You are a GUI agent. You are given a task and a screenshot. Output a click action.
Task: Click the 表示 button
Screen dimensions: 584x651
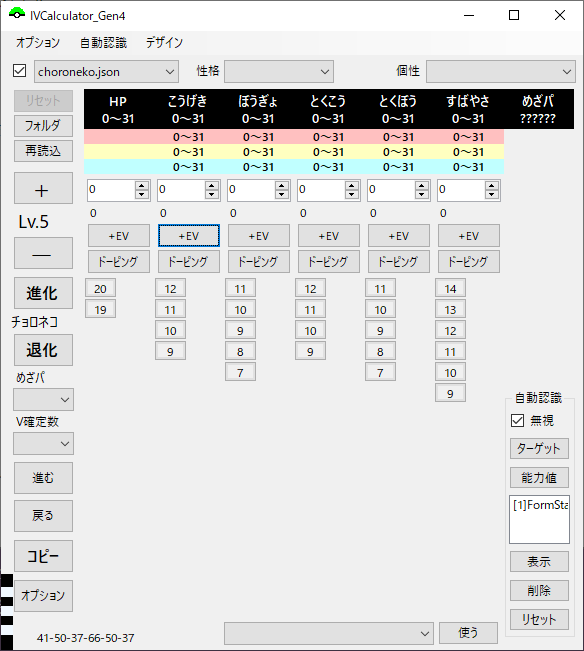[539, 561]
